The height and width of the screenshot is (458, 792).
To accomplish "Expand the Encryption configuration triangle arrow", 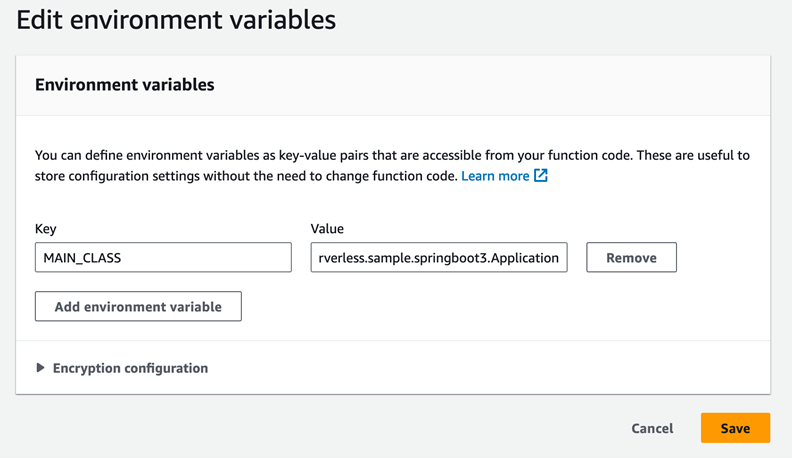I will pos(41,368).
